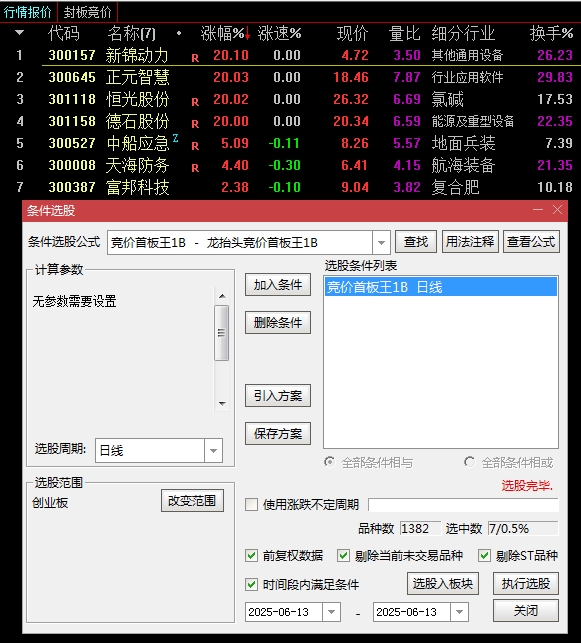581x643 pixels.
Task: Click the 细分行业 column header
Action: pyautogui.click(x=463, y=33)
